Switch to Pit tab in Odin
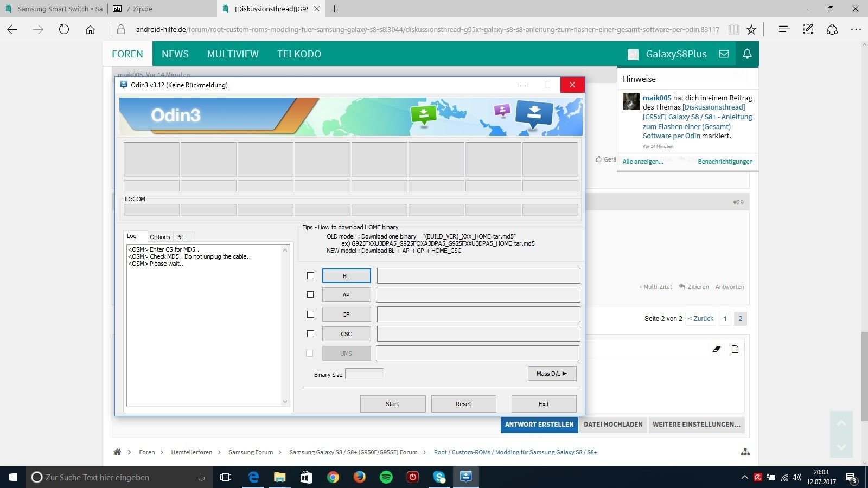 [180, 237]
